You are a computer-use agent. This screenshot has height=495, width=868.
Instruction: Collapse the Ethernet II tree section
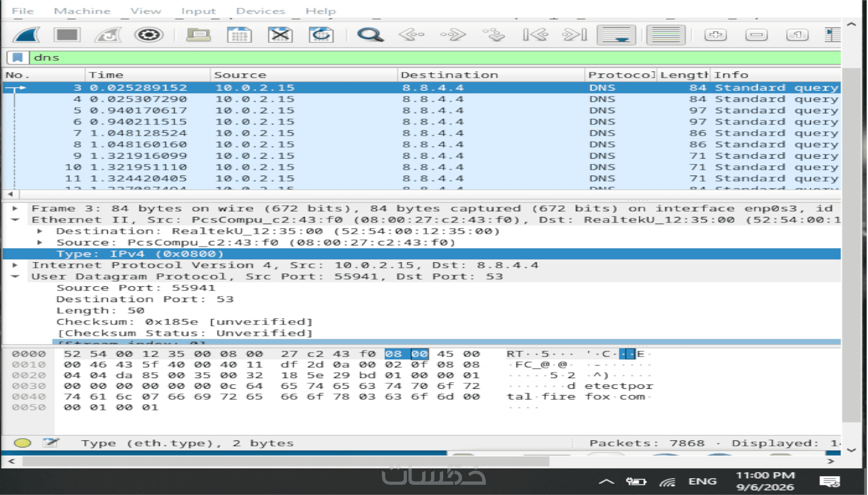[x=15, y=219]
